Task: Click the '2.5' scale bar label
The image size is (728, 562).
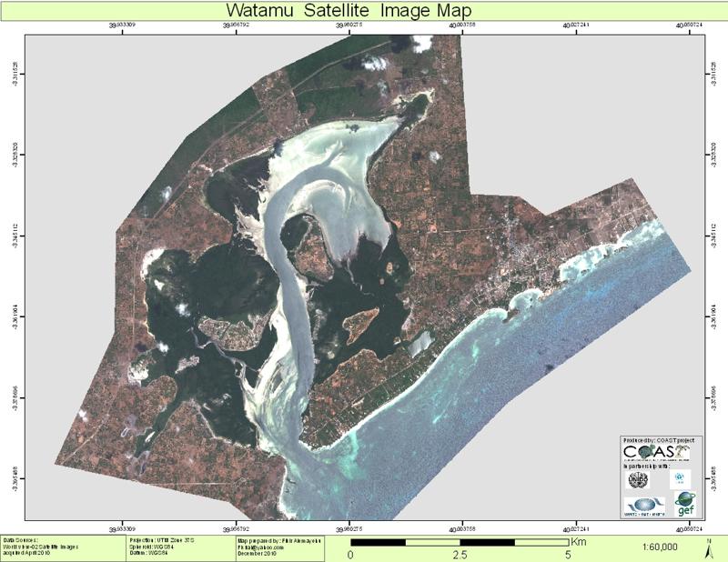Action: tap(460, 555)
